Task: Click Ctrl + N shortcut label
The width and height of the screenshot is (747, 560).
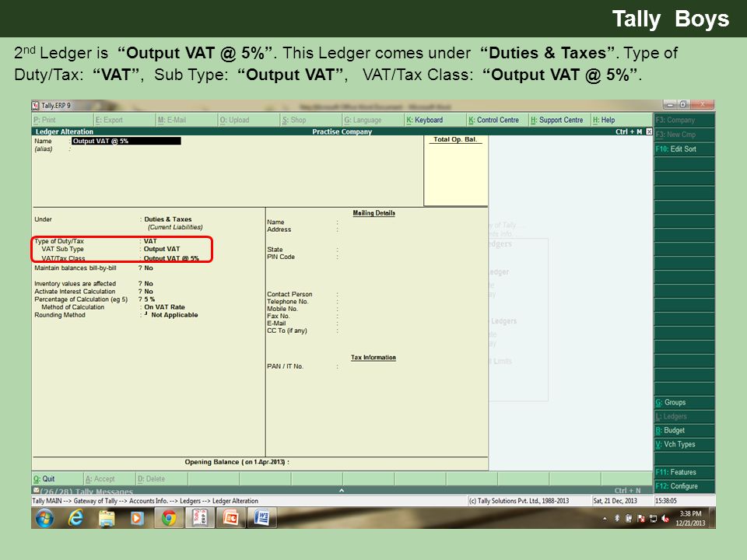Action: coord(627,490)
